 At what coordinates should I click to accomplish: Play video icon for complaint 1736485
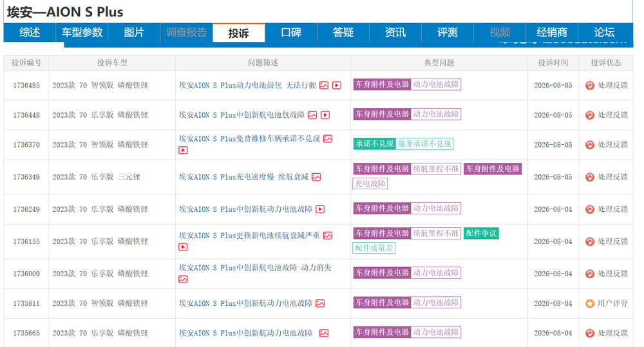pyautogui.click(x=337, y=86)
